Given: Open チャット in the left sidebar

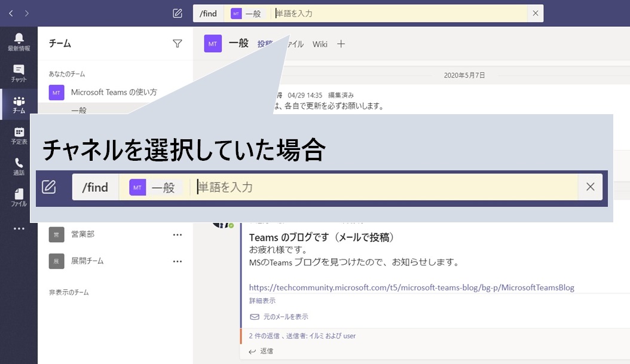Looking at the screenshot, I should [x=19, y=74].
